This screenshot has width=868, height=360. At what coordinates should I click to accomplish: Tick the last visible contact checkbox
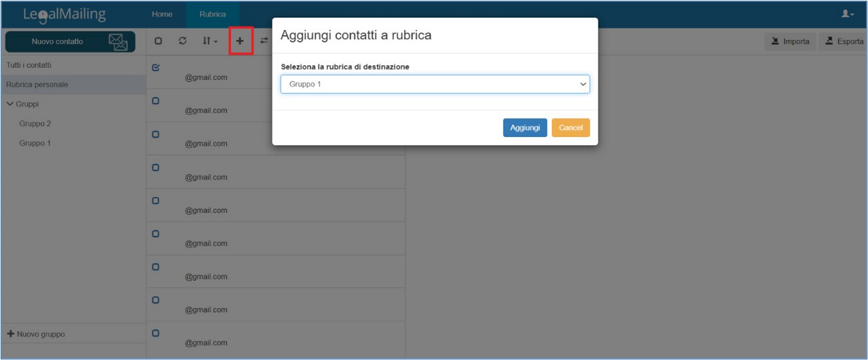(155, 334)
